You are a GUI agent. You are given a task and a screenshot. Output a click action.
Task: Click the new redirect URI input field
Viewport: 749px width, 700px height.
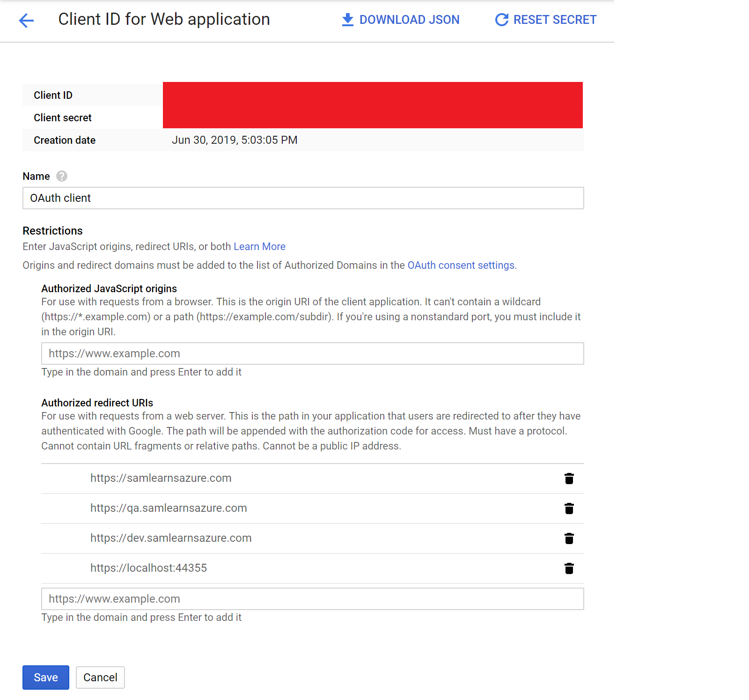312,599
